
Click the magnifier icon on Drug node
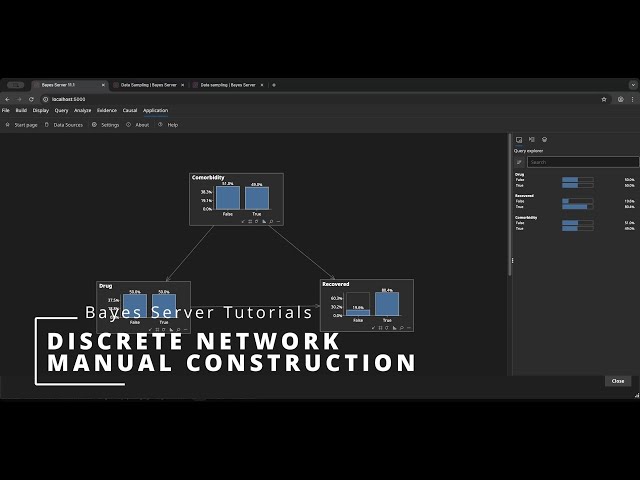pos(178,330)
